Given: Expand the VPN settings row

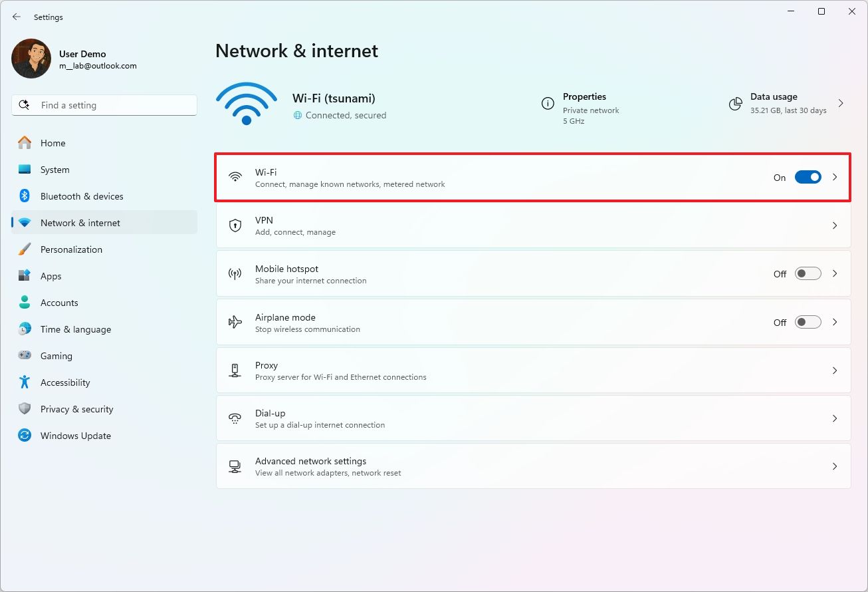Looking at the screenshot, I should 835,225.
